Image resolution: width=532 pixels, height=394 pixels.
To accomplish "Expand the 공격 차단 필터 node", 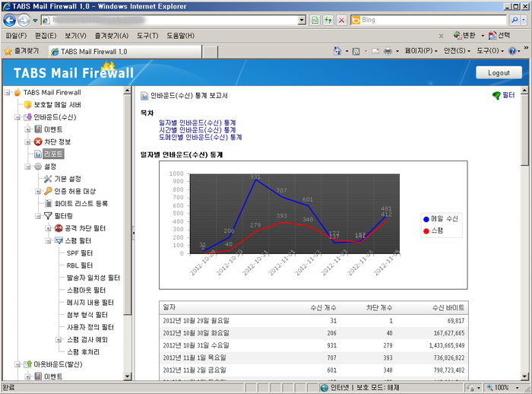I will tap(48, 228).
